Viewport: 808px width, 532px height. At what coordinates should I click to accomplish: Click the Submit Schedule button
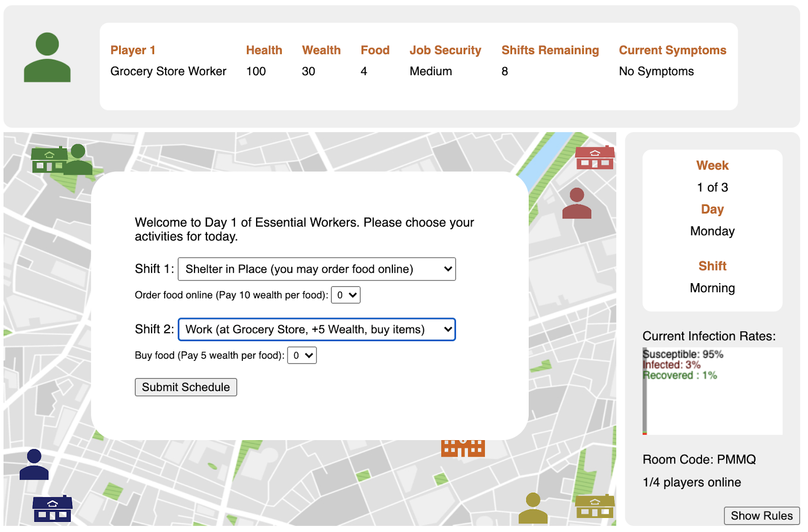(186, 387)
